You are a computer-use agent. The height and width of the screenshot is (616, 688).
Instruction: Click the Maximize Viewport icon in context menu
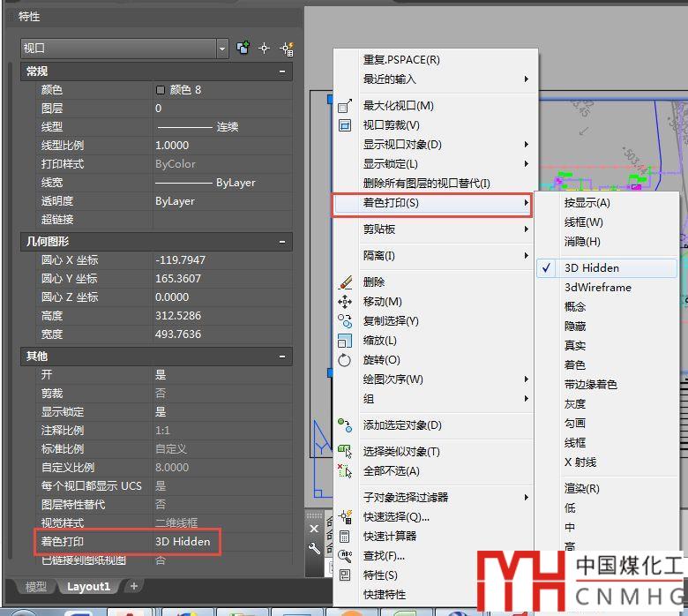click(345, 106)
